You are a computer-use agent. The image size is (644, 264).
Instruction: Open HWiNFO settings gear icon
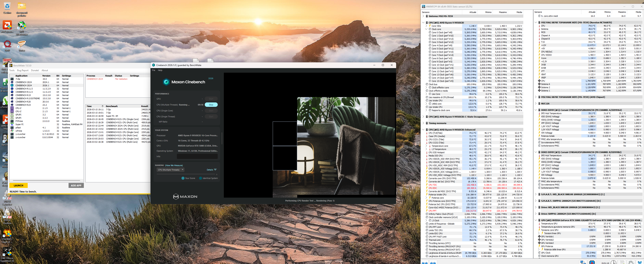tap(631, 262)
